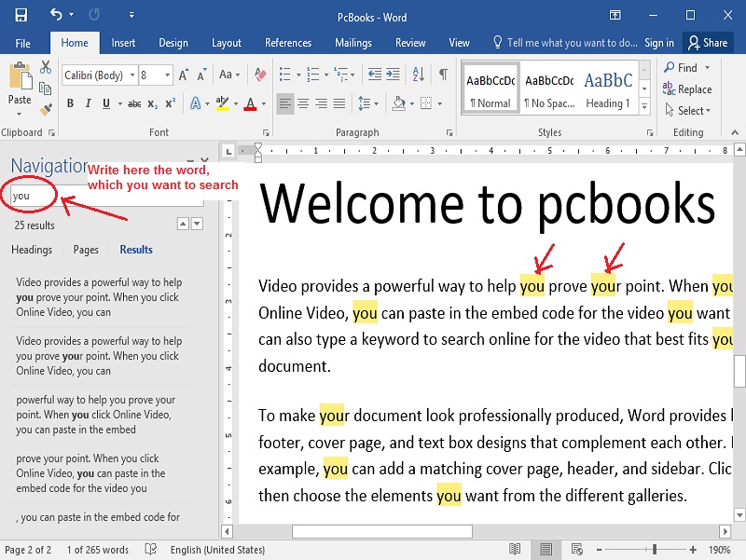Save the document with the floppy icon
Screen dimensions: 746x560
[21, 15]
